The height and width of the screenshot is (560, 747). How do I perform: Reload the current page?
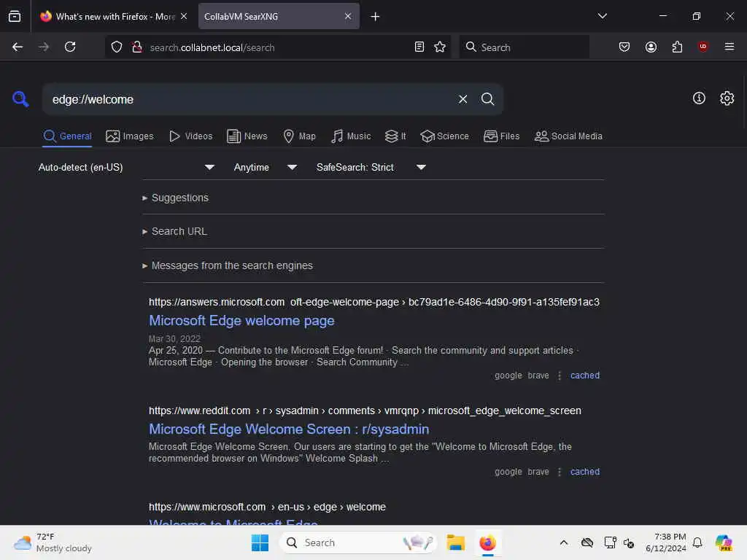70,47
